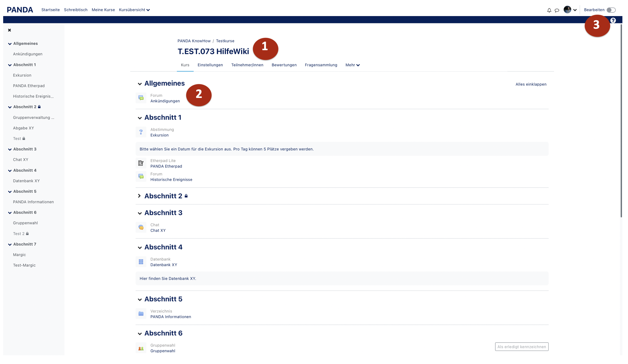This screenshot has height=364, width=628.
Task: Switch to the Teilnehmer/innen tab
Action: tap(247, 65)
